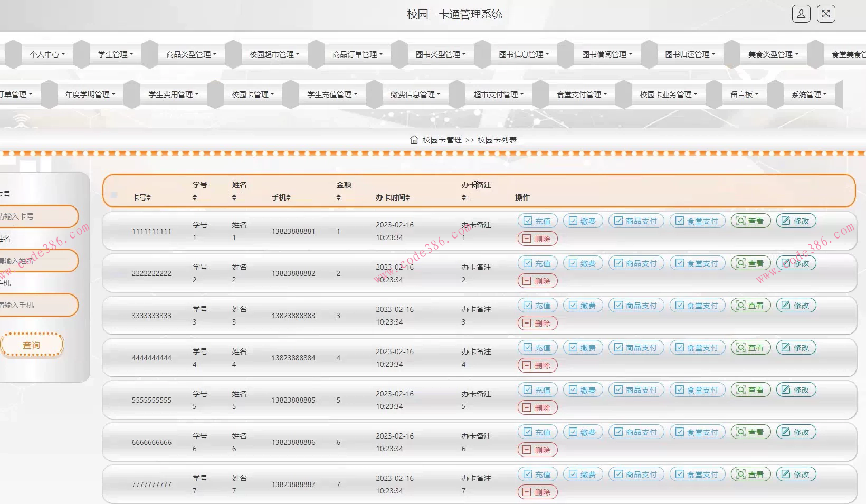
Task: Click 充值 for card 1111111111
Action: 537,221
